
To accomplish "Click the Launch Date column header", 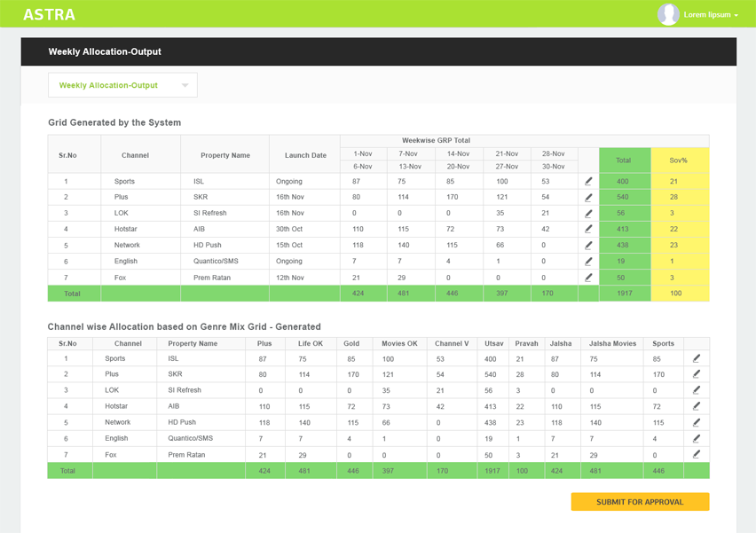I will click(305, 155).
